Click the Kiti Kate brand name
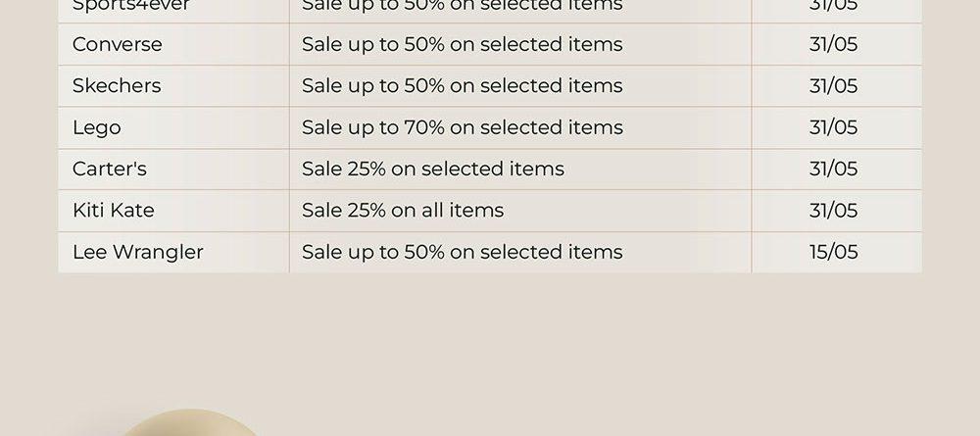Screen dimensions: 980x436 coord(113,210)
